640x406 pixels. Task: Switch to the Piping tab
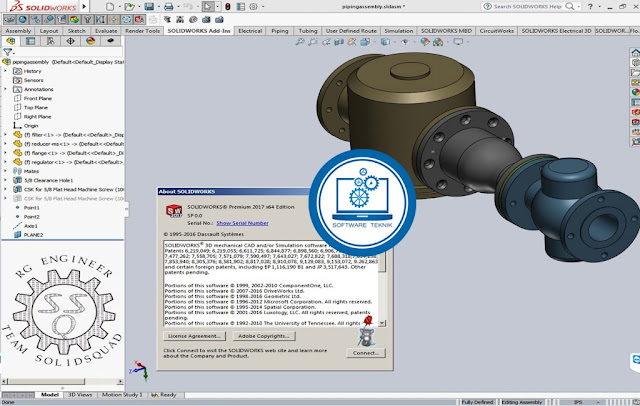coord(280,31)
